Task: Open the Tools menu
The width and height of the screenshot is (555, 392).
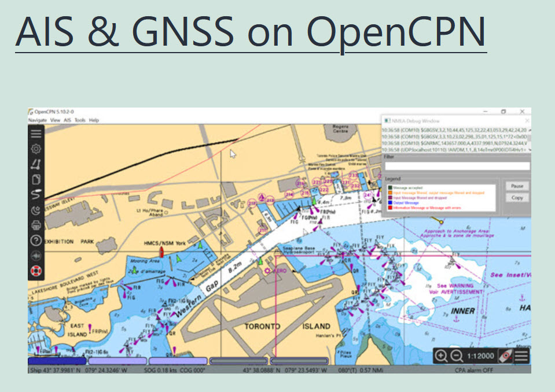Action: pos(80,120)
